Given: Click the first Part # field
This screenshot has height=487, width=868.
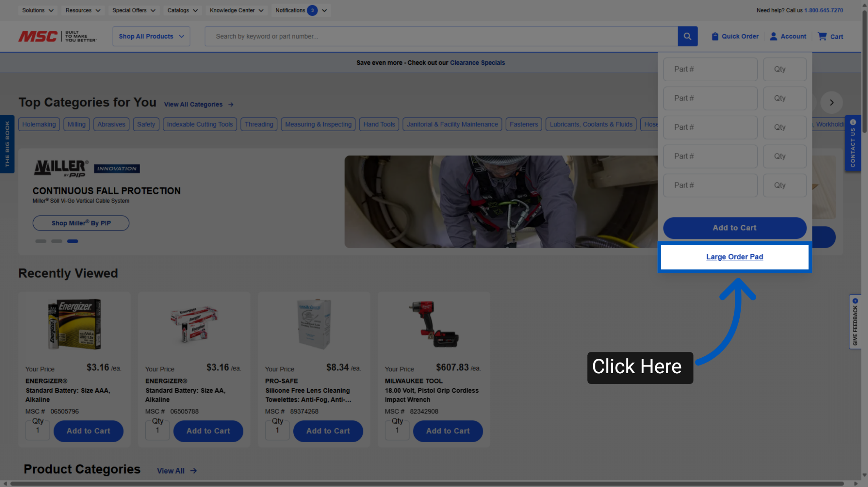Looking at the screenshot, I should tap(710, 69).
